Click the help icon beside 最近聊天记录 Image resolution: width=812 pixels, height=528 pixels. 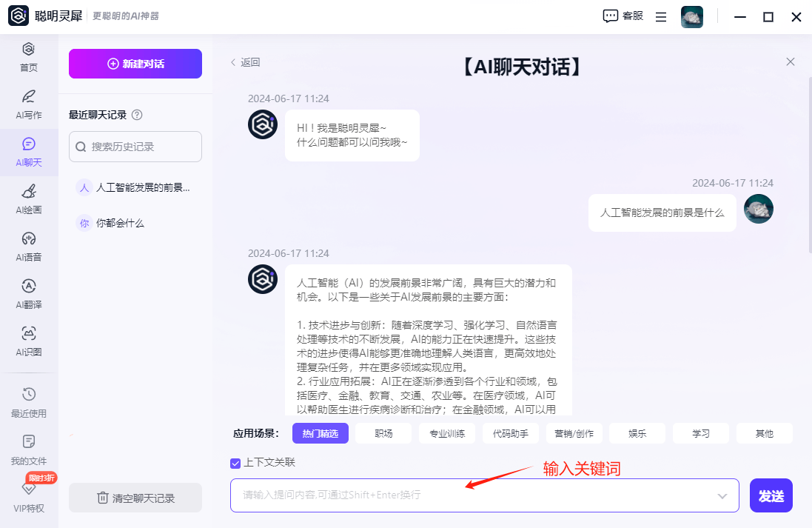point(136,115)
